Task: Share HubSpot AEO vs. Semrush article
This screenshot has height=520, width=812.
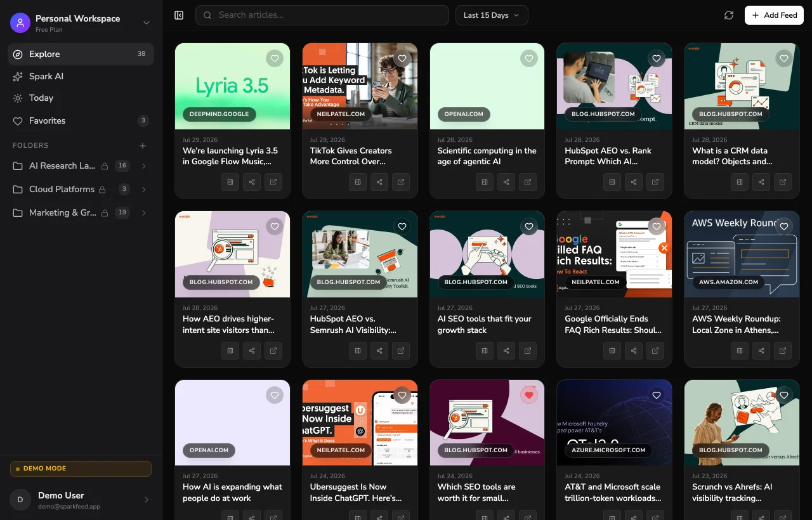Action: coord(379,350)
